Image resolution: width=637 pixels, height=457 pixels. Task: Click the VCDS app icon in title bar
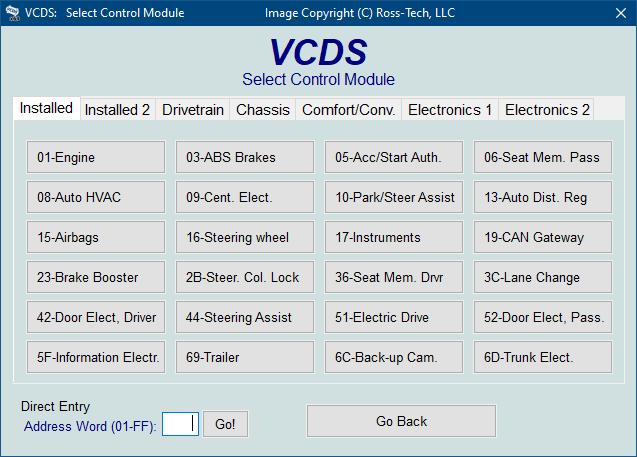pos(13,13)
